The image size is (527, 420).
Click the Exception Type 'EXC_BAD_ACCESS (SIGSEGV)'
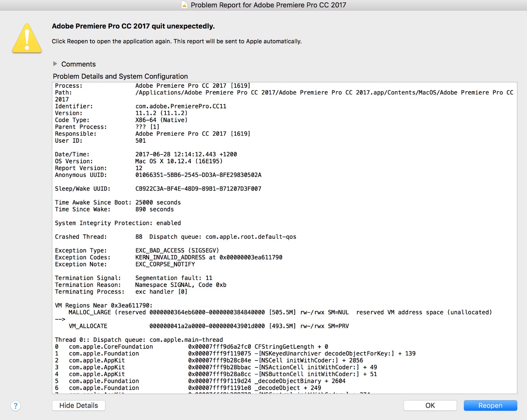pyautogui.click(x=177, y=250)
